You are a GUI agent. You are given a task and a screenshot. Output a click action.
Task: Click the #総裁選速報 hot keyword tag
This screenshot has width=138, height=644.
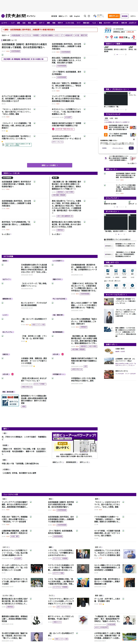[x=16, y=35]
